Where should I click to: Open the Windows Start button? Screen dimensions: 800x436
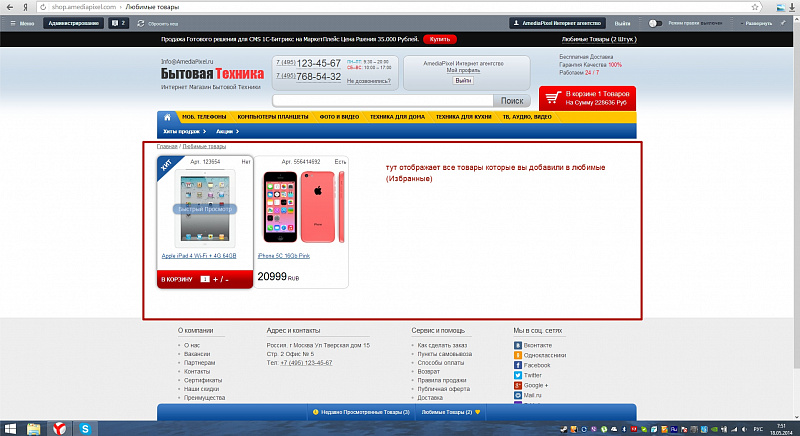tap(10, 429)
